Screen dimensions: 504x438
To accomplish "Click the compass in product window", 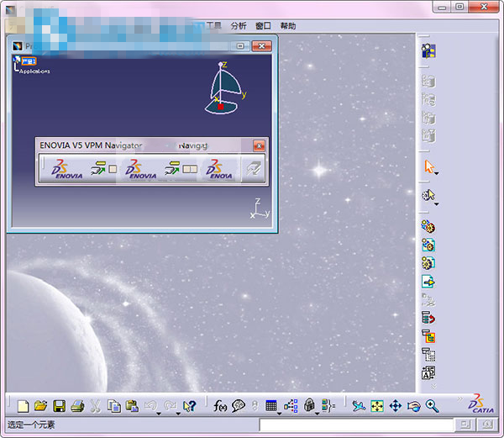I will tap(225, 88).
